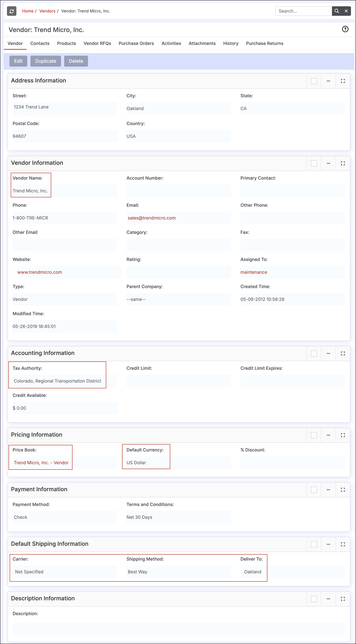Tick the Payment Information checkbox
Viewport: 356px width, 644px height.
(314, 489)
